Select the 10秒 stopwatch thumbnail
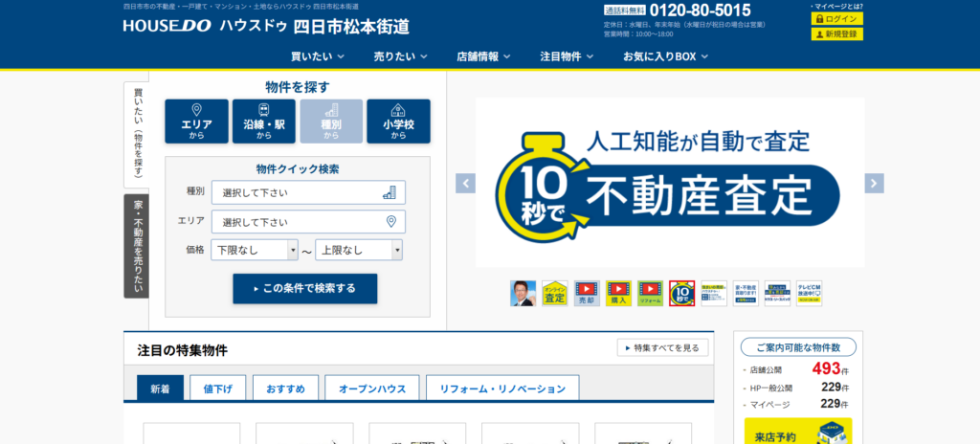Image resolution: width=980 pixels, height=444 pixels. pos(681,294)
